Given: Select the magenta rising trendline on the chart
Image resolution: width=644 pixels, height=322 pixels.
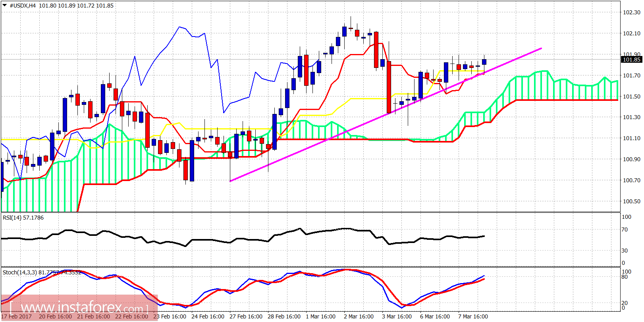Looking at the screenshot, I should [x=386, y=115].
